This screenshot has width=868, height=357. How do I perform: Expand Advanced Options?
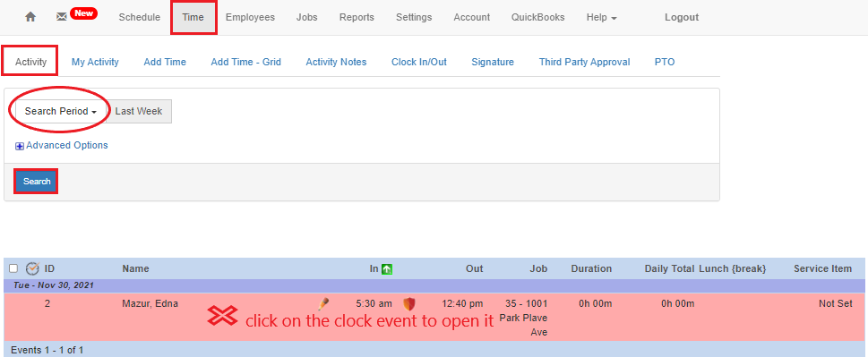pyautogui.click(x=67, y=145)
